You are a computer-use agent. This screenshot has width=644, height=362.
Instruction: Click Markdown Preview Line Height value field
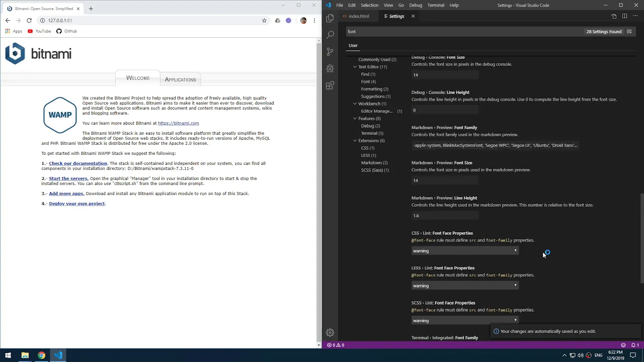(x=445, y=216)
